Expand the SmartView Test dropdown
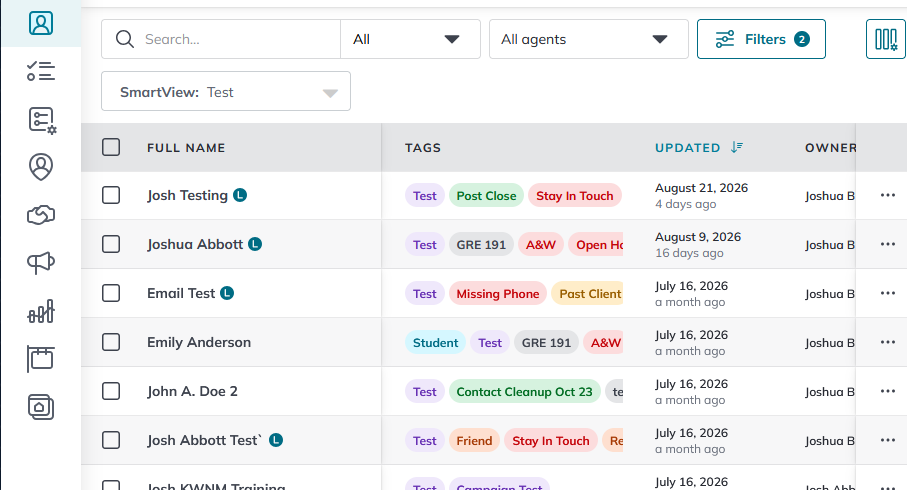The image size is (907, 490). click(226, 91)
